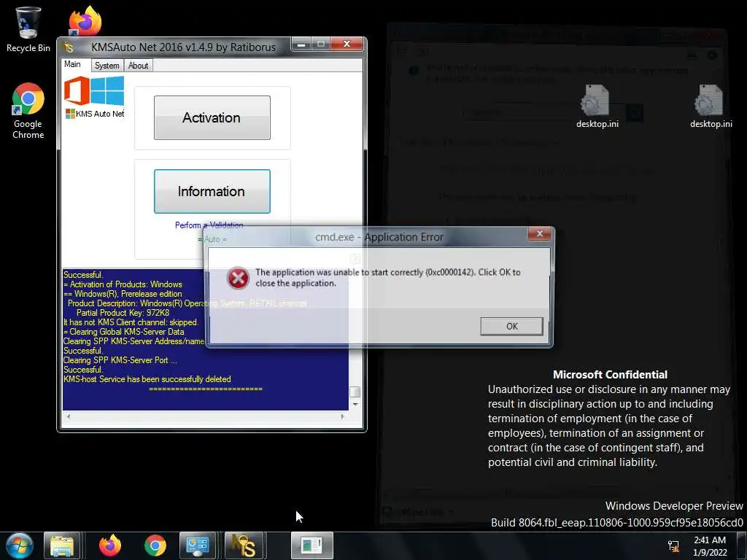Click 'It has not KMS Client channel: skipped.' line
Viewport: 747px width, 560px height.
click(131, 322)
